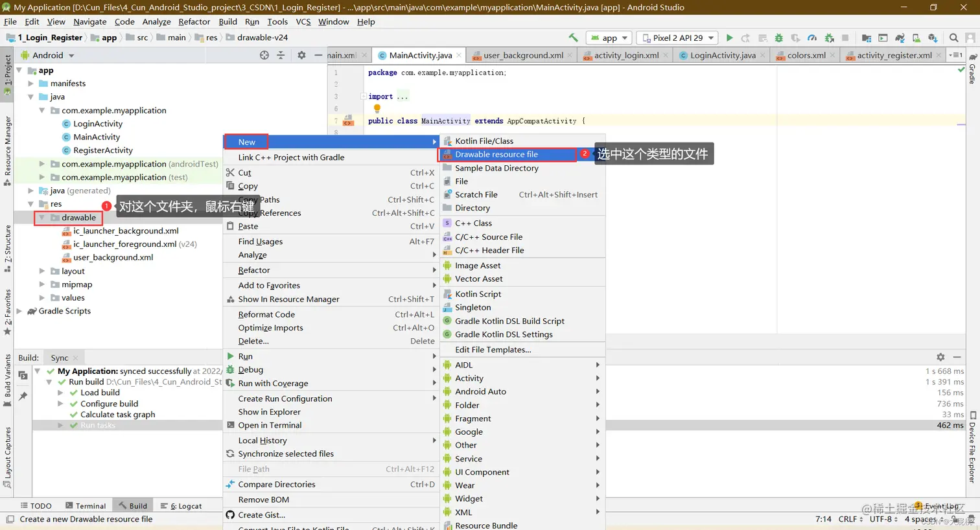
Task: Click drawable-v24 breadcrumb in navigation bar
Action: tap(257, 38)
